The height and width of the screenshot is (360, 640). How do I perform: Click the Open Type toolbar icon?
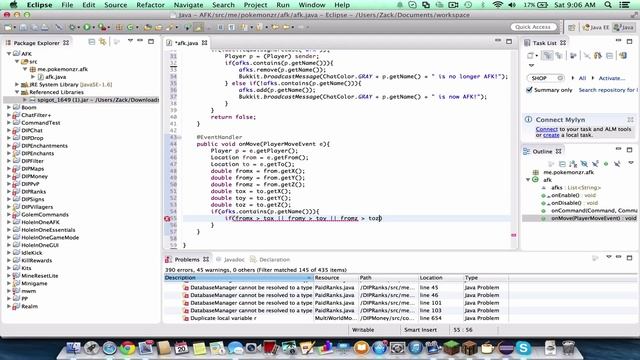coord(147,27)
